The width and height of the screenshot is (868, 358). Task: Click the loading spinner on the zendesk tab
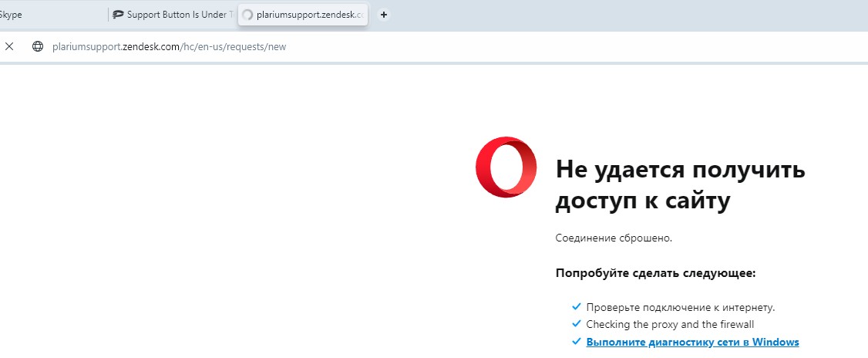point(248,15)
